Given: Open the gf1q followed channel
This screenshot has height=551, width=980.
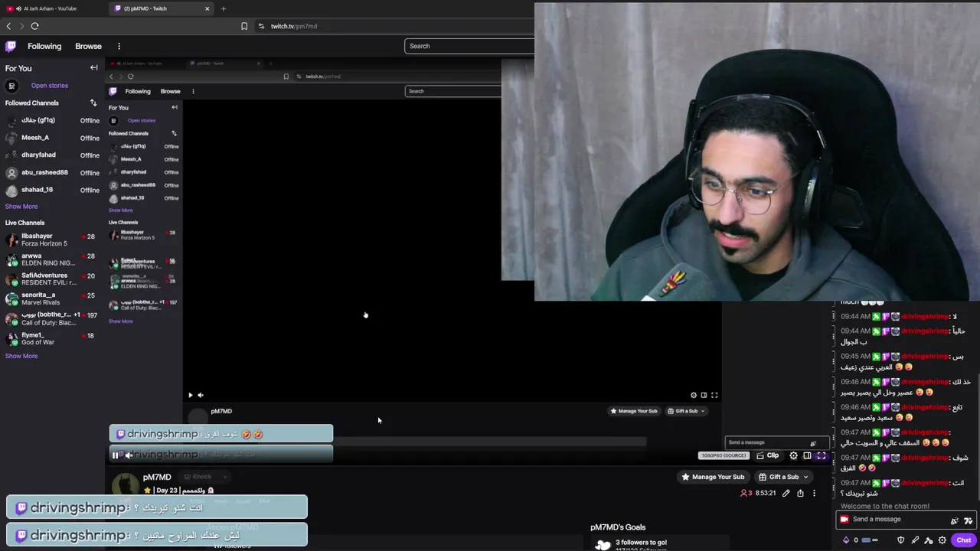Looking at the screenshot, I should pyautogui.click(x=52, y=120).
